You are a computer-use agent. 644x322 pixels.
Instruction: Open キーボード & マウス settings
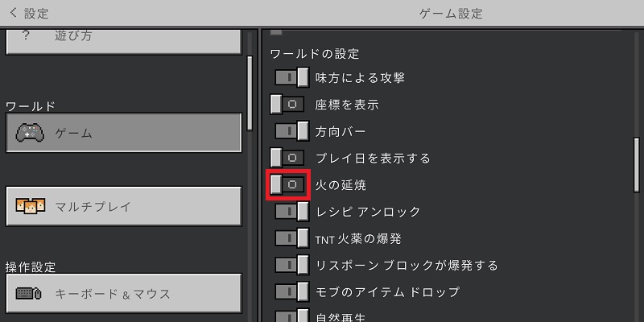click(x=124, y=293)
